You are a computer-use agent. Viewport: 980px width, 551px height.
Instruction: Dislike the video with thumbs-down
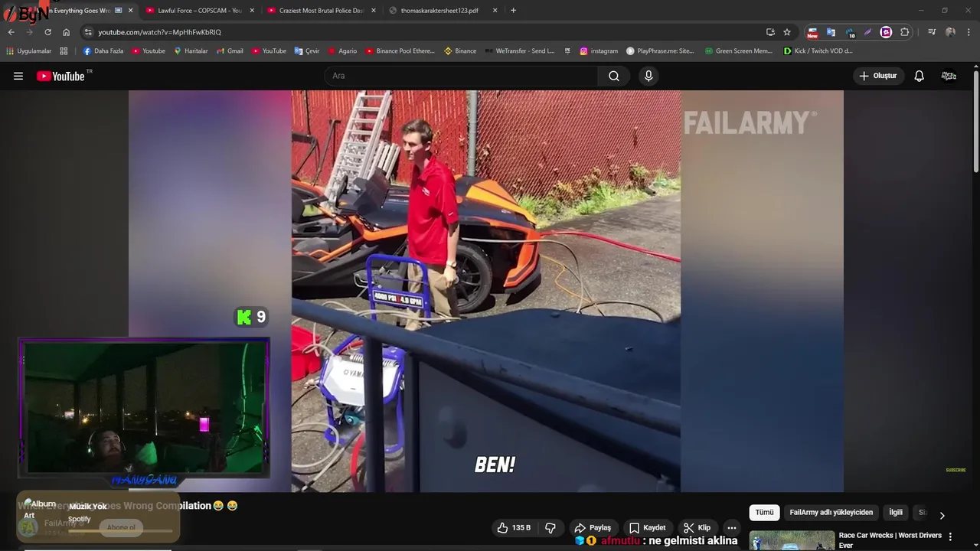point(550,528)
